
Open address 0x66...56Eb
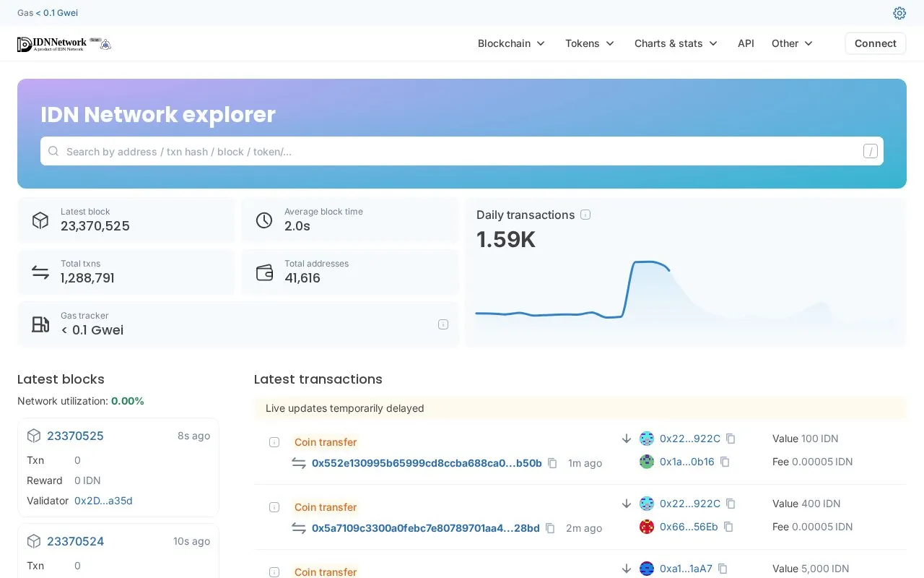pyautogui.click(x=689, y=527)
